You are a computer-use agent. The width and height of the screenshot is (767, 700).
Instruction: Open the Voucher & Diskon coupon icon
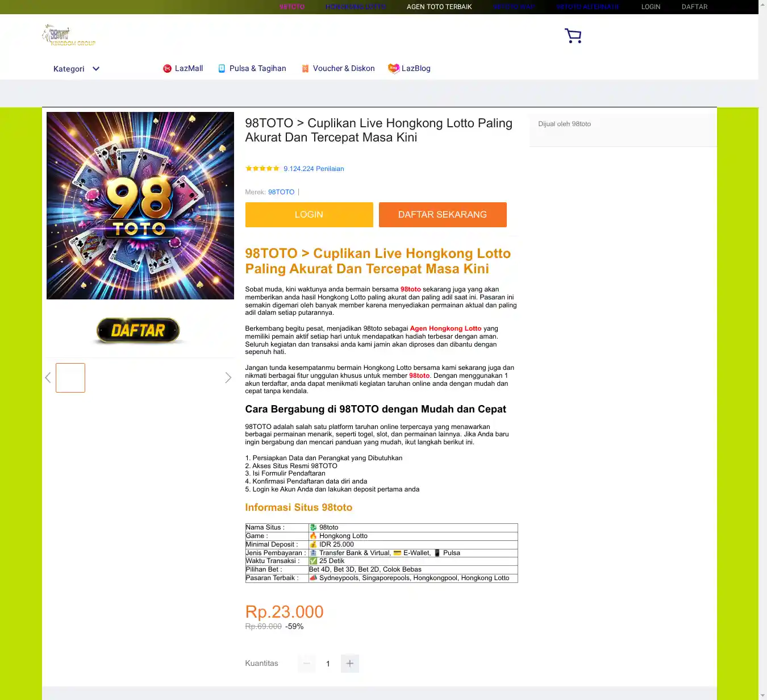click(305, 69)
